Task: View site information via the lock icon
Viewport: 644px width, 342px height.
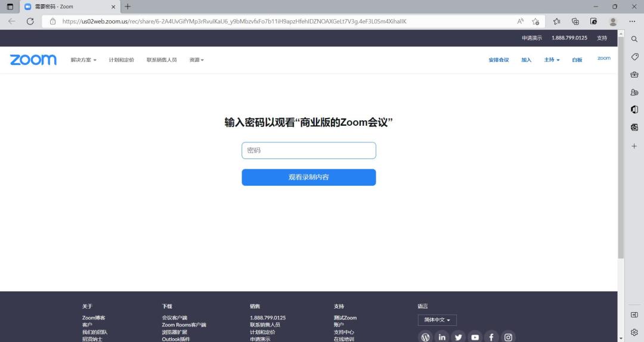Action: [x=52, y=21]
